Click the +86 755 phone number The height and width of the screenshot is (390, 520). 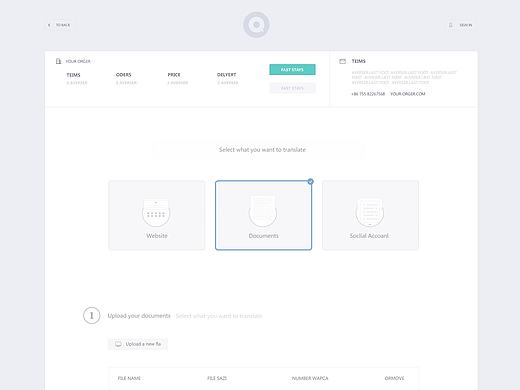(x=368, y=94)
